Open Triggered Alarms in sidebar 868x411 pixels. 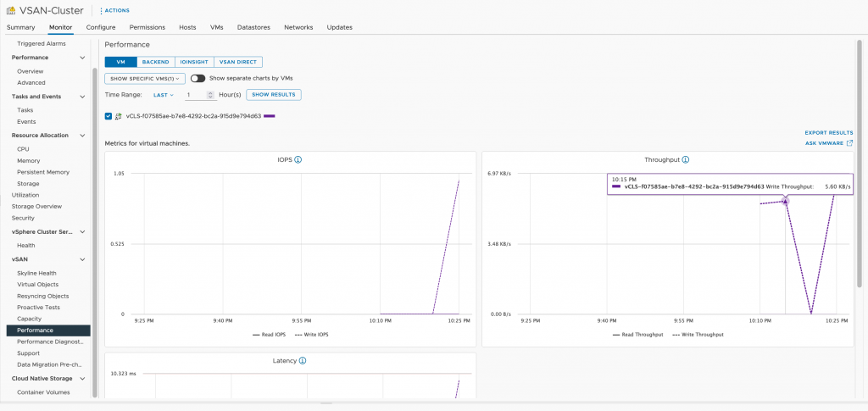(41, 44)
